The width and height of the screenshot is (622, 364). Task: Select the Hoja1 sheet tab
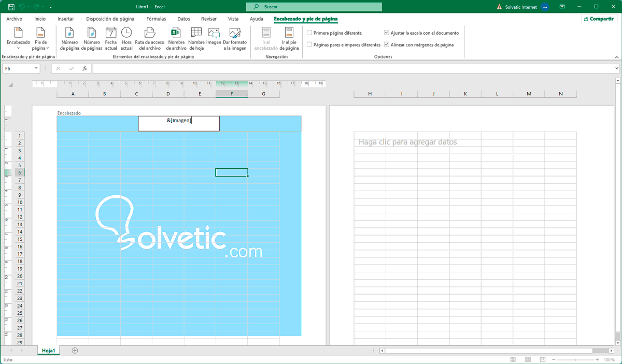click(x=49, y=351)
